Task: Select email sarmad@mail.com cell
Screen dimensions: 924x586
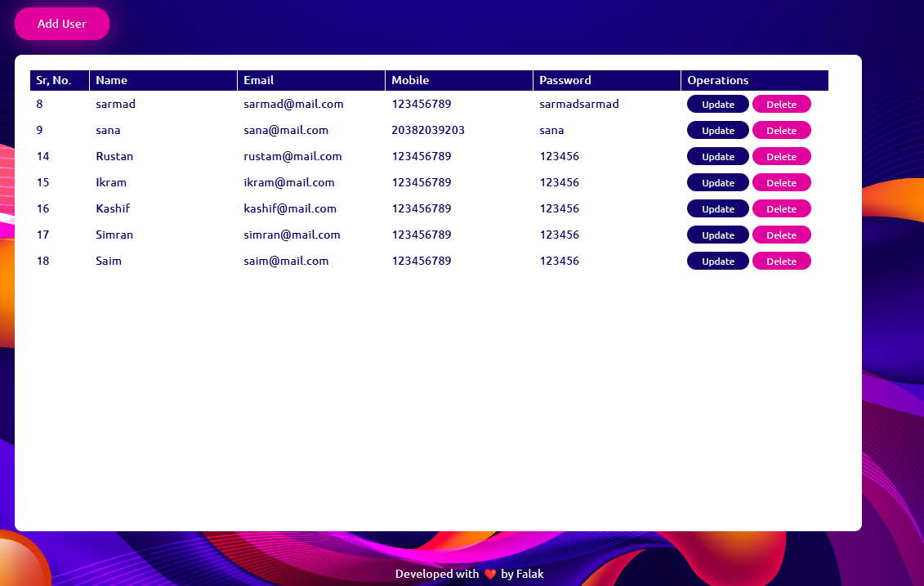Action: (x=293, y=105)
